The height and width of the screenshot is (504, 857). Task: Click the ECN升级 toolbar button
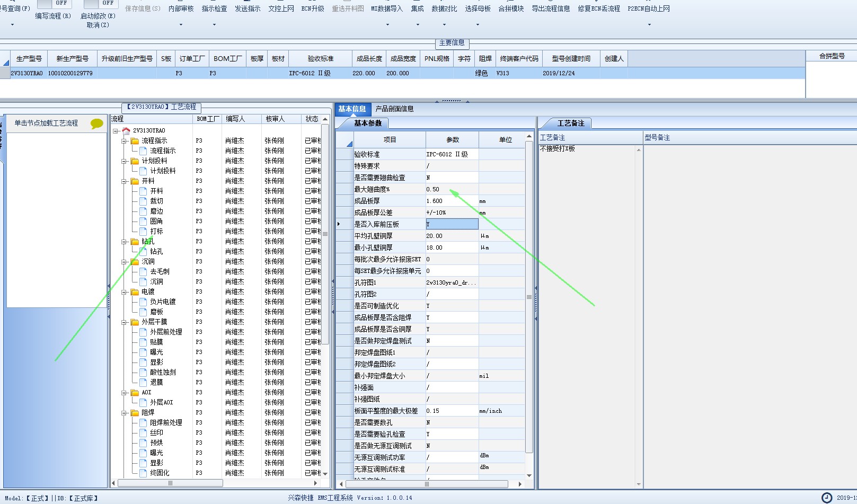tap(313, 8)
